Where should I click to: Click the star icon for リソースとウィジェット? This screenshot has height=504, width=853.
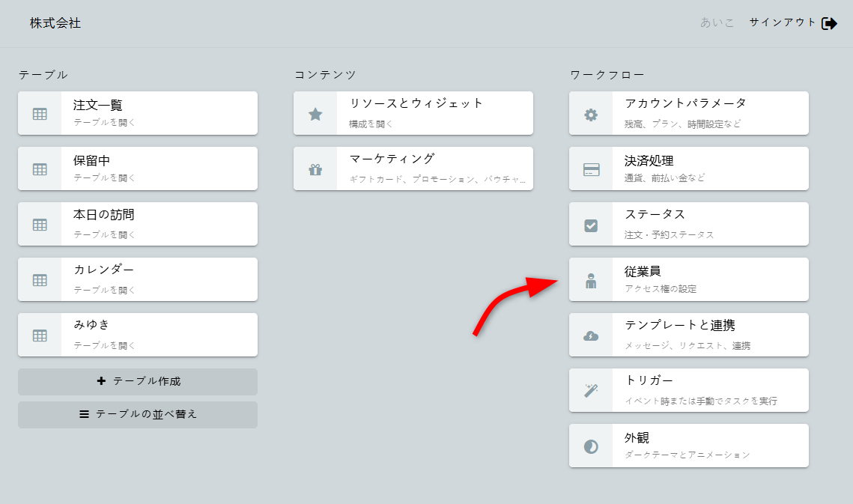click(x=315, y=114)
